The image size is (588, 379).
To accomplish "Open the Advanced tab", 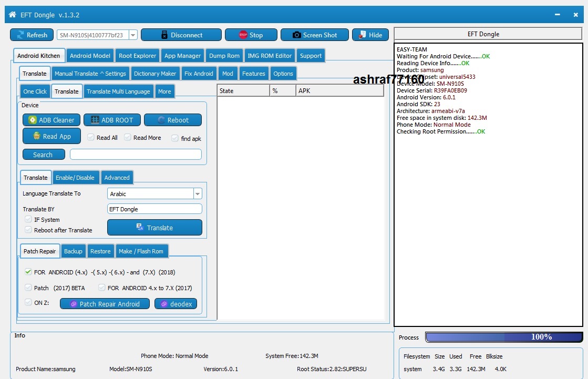I will [117, 178].
